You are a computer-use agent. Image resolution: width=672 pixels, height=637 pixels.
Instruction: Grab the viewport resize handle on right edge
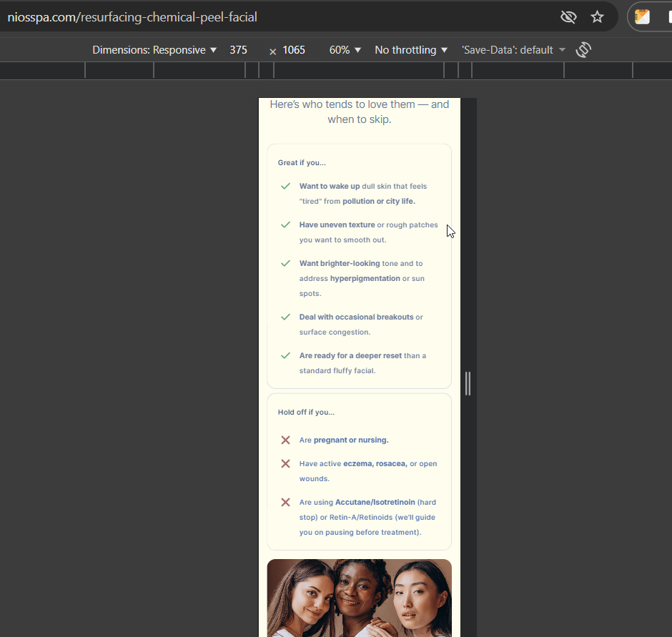click(x=468, y=383)
